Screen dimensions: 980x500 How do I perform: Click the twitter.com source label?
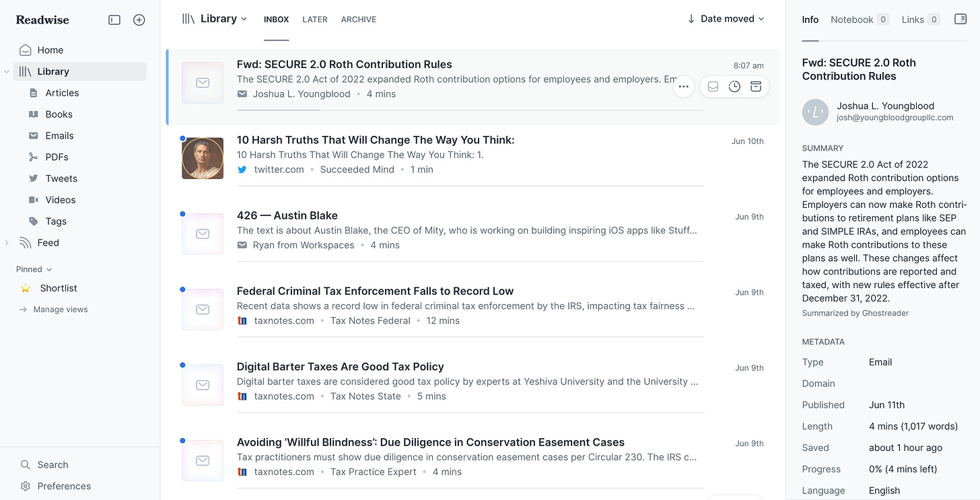(x=279, y=170)
